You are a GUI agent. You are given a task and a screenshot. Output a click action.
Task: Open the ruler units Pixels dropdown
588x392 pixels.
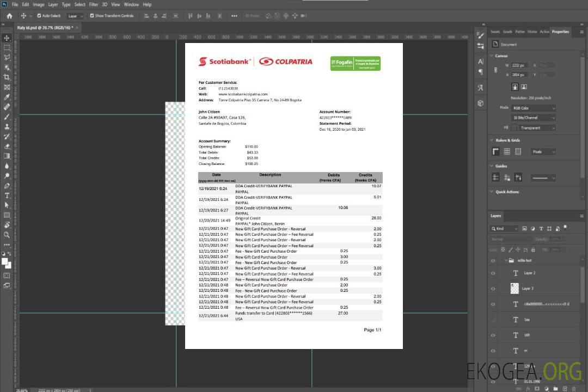[543, 151]
